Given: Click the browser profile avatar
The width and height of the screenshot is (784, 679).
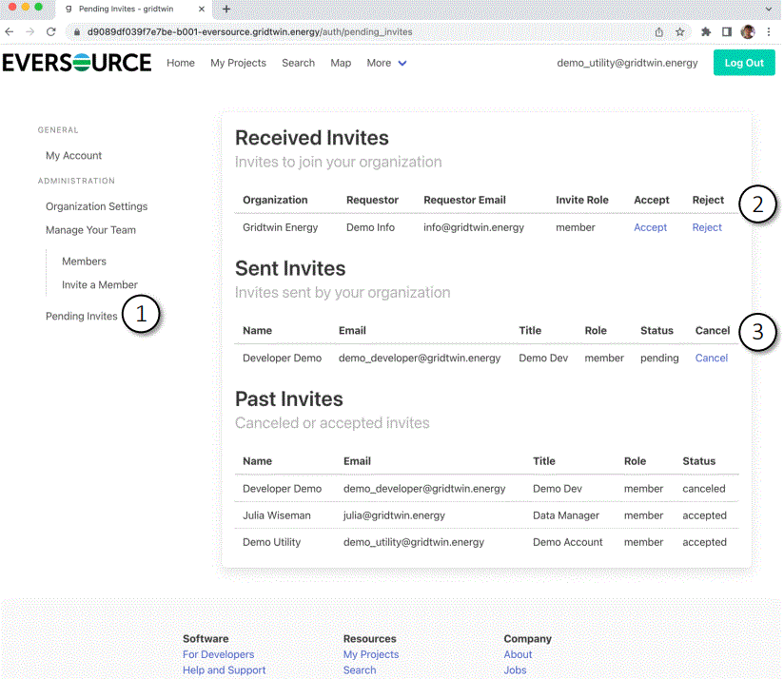Looking at the screenshot, I should [747, 30].
